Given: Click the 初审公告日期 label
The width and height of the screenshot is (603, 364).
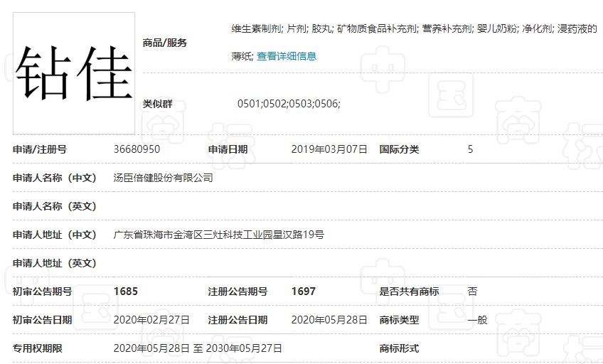Looking at the screenshot, I should click(x=42, y=320).
